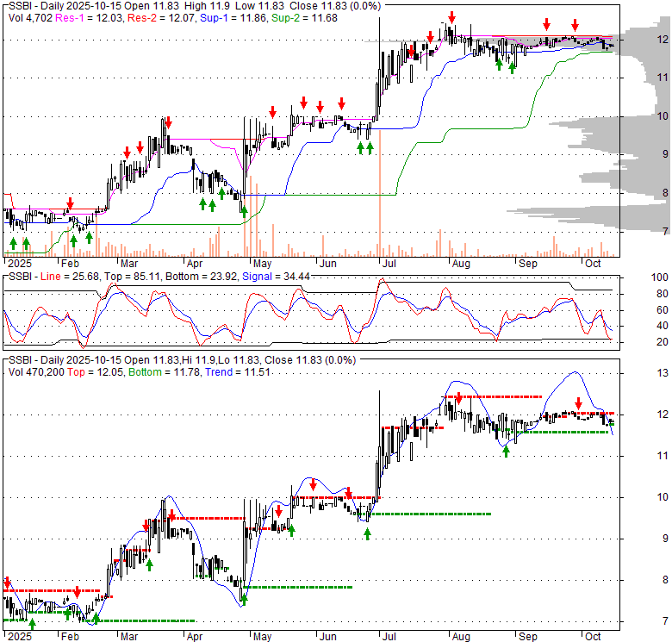
Task: Click the 8 price label on top chart axis
Action: coord(665,192)
